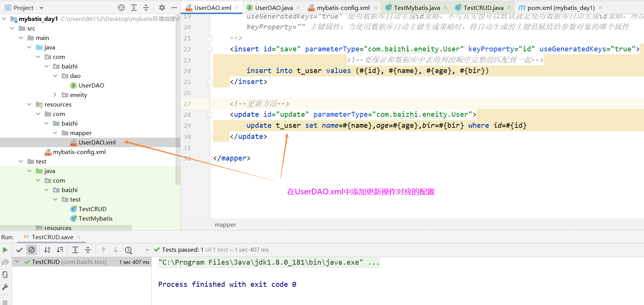Viewport: 644px width, 305px height.
Task: Open run configuration wrench icon
Action: point(5,287)
